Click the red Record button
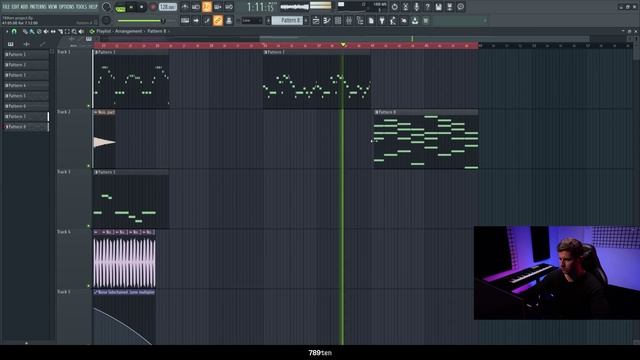This screenshot has width=640, height=360. coord(153,7)
